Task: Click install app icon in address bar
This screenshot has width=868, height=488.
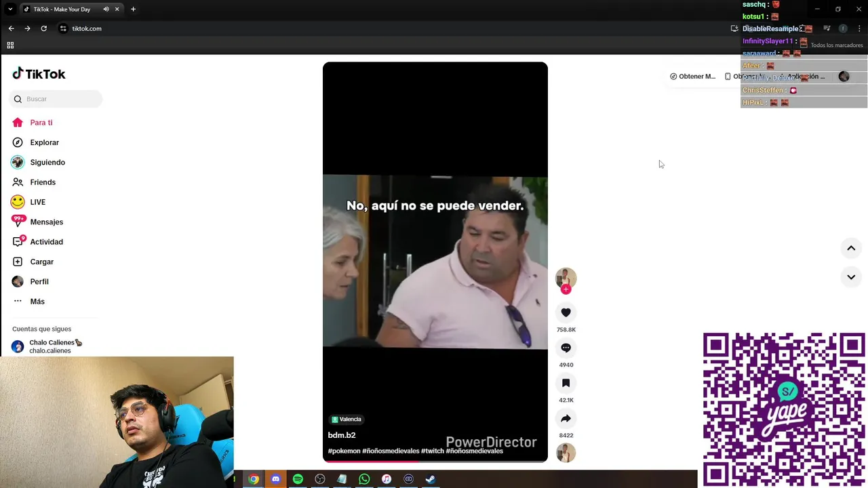Action: coord(734,28)
